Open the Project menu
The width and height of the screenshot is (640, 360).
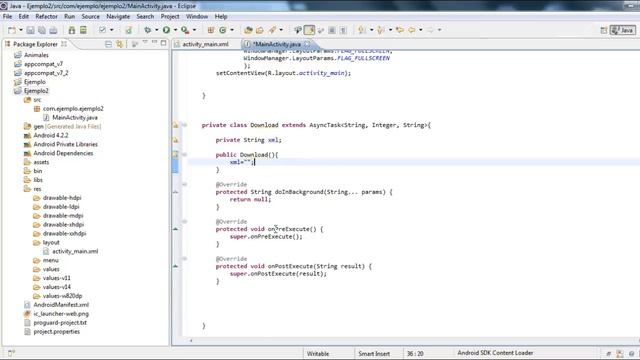[170, 17]
